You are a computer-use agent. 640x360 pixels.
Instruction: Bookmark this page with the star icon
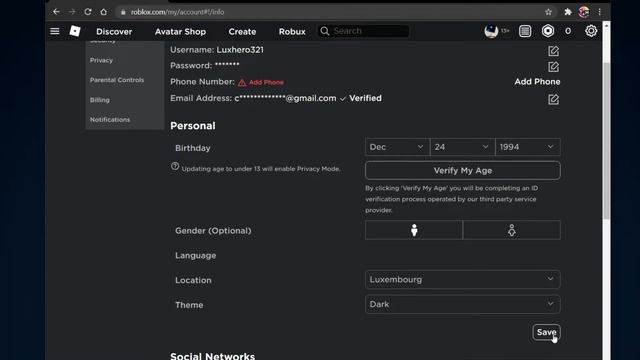coord(548,12)
